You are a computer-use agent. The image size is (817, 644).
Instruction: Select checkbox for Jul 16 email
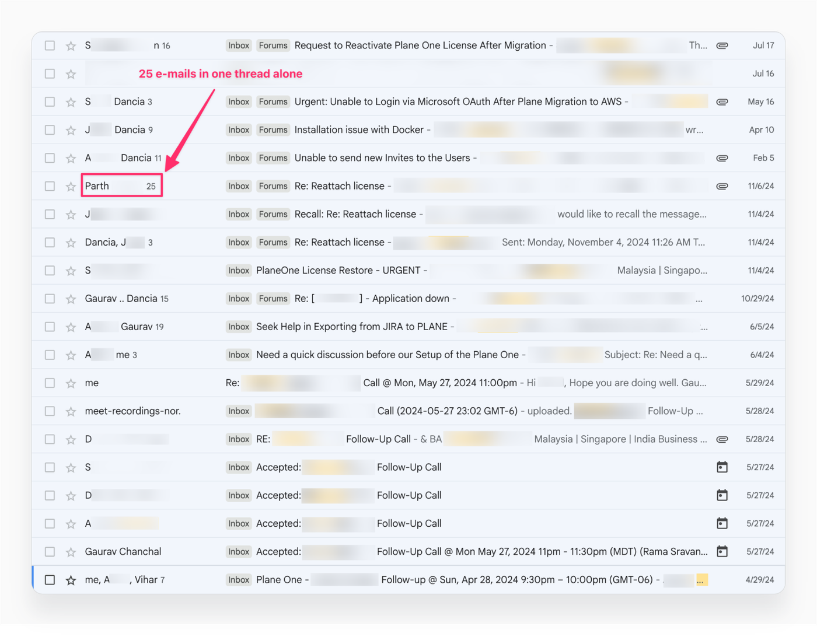(50, 73)
